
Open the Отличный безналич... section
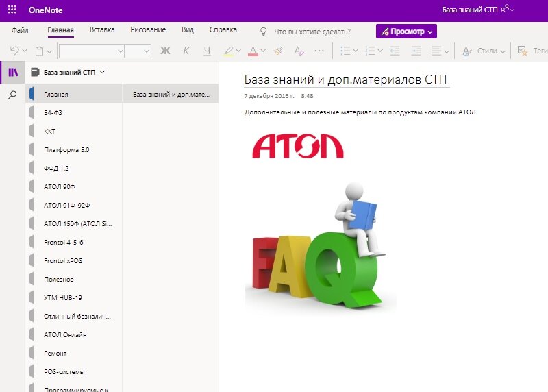(x=74, y=317)
